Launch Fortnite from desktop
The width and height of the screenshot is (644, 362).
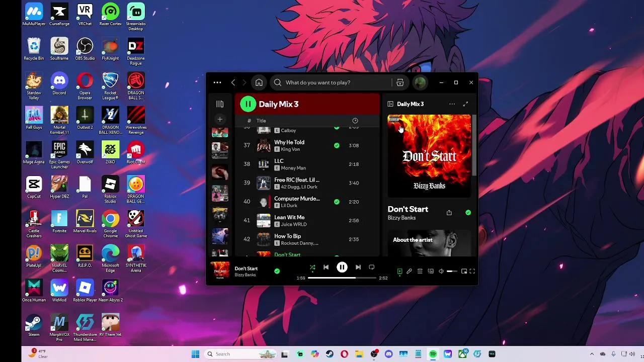[x=59, y=222]
